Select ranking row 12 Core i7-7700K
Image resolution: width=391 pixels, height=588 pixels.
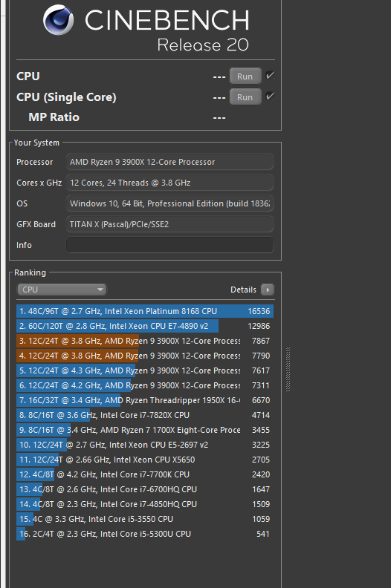[145, 474]
